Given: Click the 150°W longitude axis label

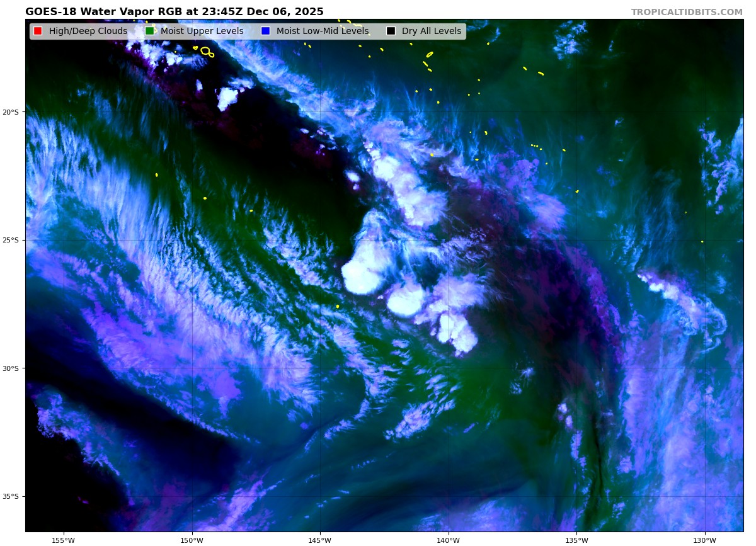Looking at the screenshot, I should 192,540.
